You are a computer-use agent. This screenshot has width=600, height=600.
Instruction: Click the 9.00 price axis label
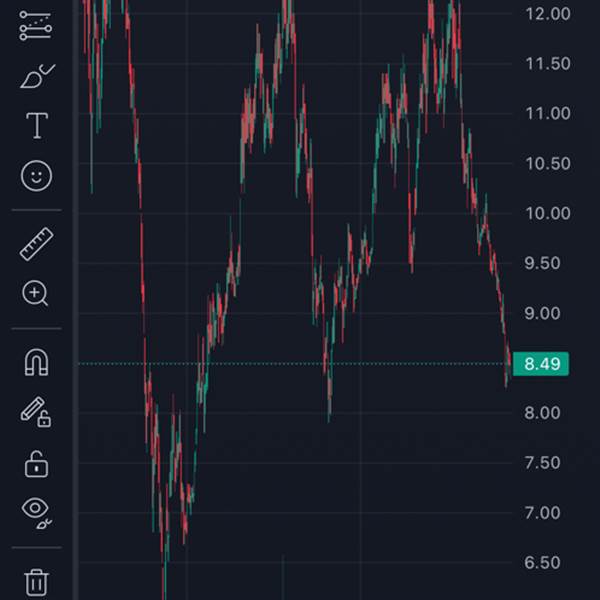click(542, 314)
